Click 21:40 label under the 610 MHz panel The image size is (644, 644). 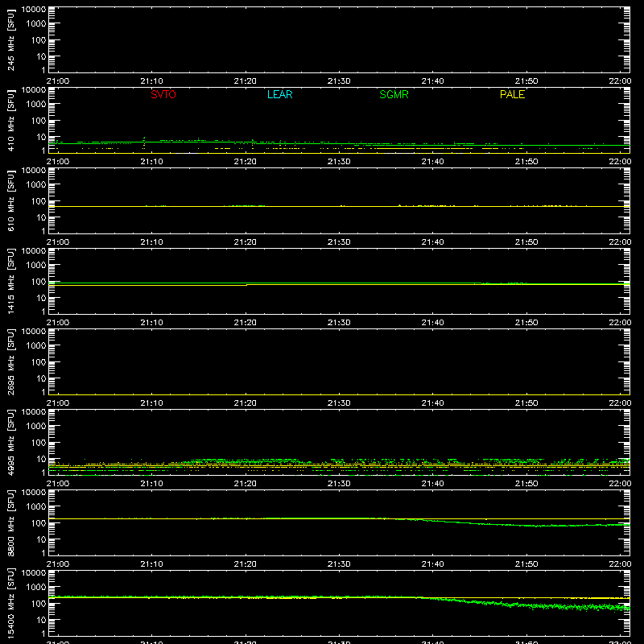pos(432,242)
